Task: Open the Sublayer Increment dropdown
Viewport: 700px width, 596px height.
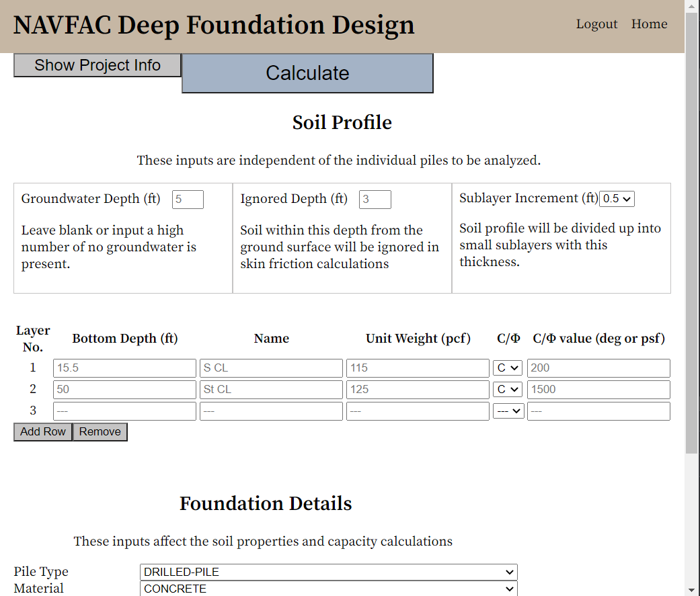Action: click(x=617, y=198)
